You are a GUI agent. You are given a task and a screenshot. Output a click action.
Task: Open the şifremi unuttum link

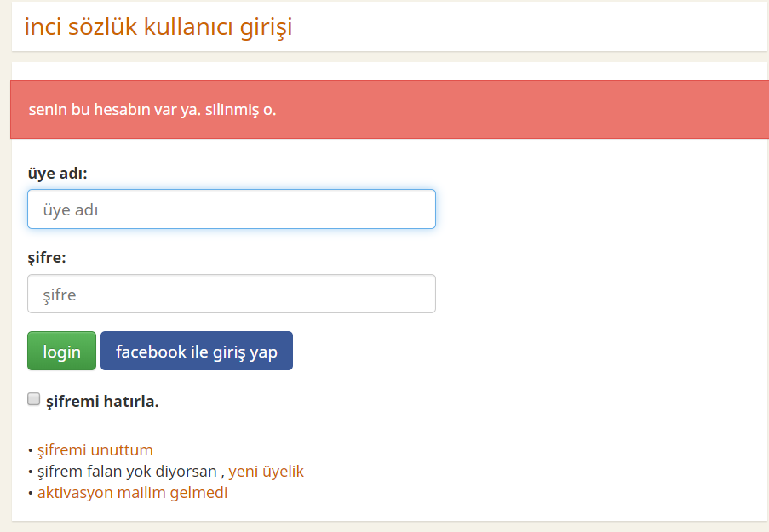click(x=95, y=449)
